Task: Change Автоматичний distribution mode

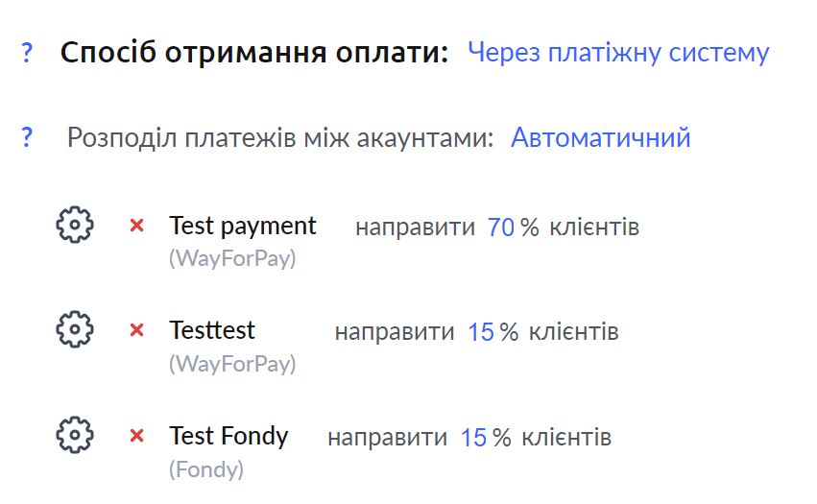Action: point(600,137)
